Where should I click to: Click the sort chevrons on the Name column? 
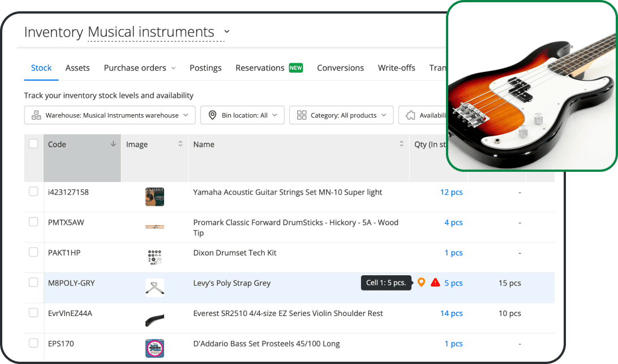[401, 144]
